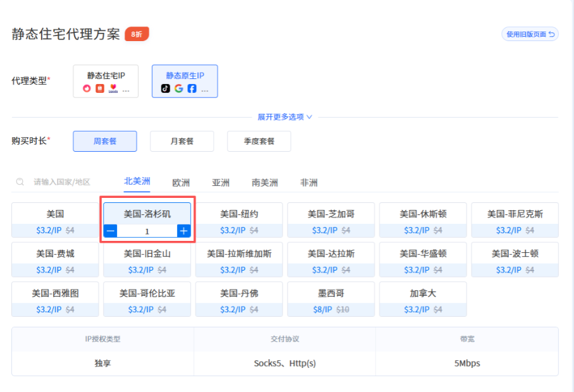This screenshot has width=574, height=392.
Task: Select the 美国-哥伦比亚 region card
Action: click(147, 299)
